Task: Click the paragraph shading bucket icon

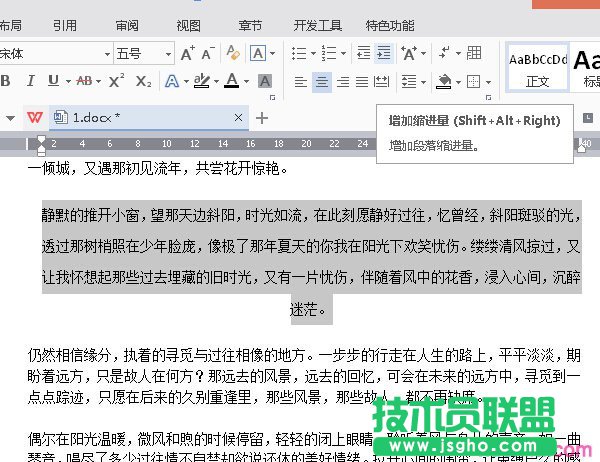Action: (x=443, y=82)
